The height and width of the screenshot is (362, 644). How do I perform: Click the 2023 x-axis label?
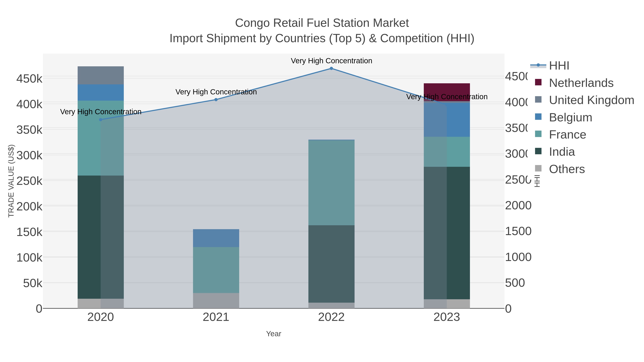[x=447, y=317]
